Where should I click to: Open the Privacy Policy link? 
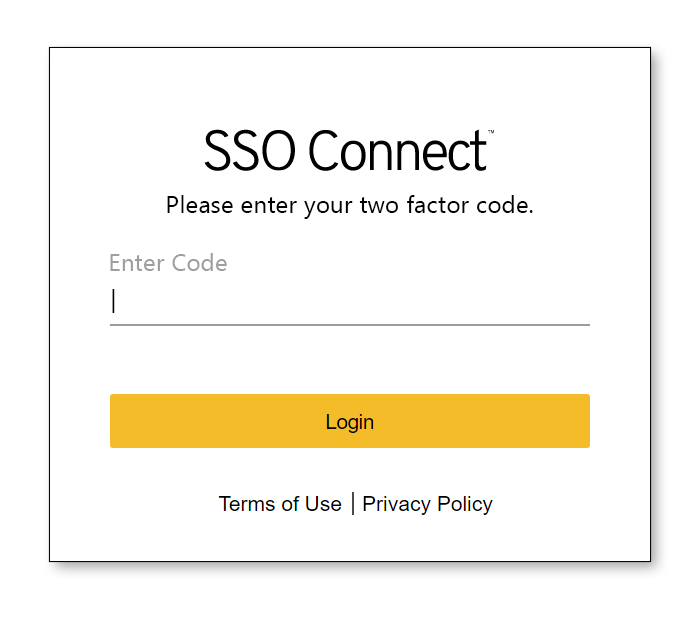[x=427, y=504]
